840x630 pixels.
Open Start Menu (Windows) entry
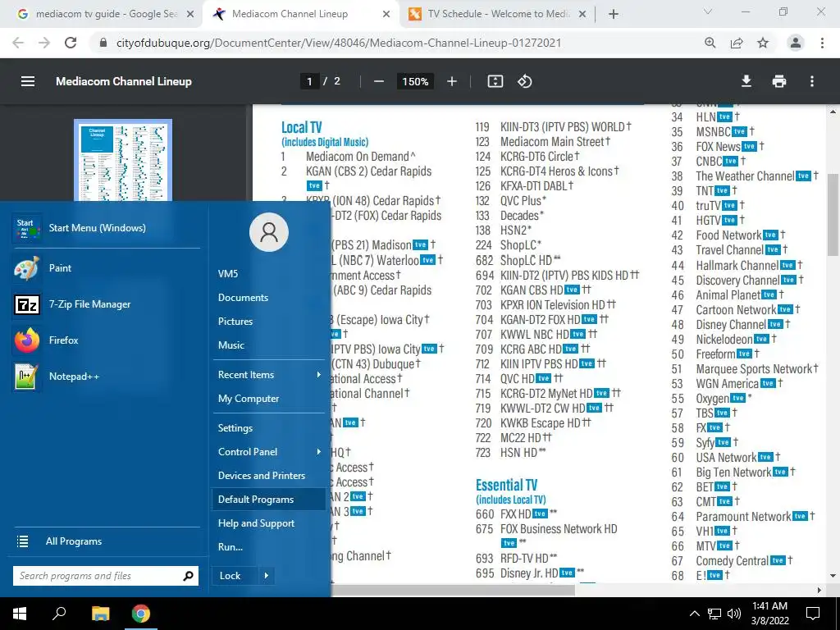coord(107,228)
